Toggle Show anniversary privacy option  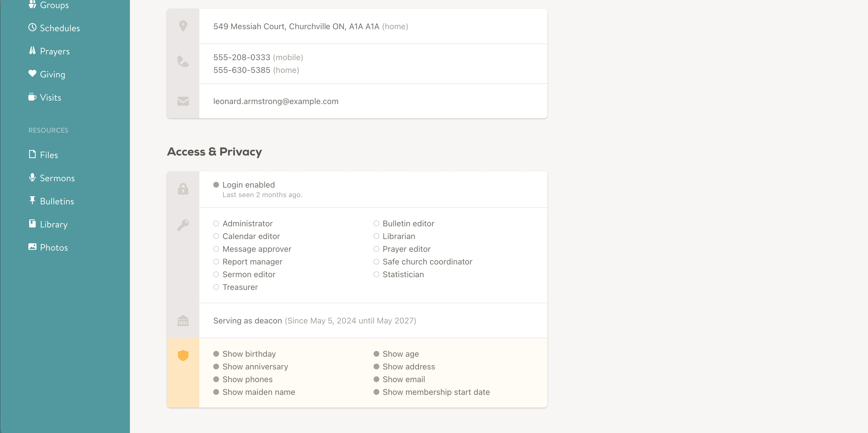point(251,367)
